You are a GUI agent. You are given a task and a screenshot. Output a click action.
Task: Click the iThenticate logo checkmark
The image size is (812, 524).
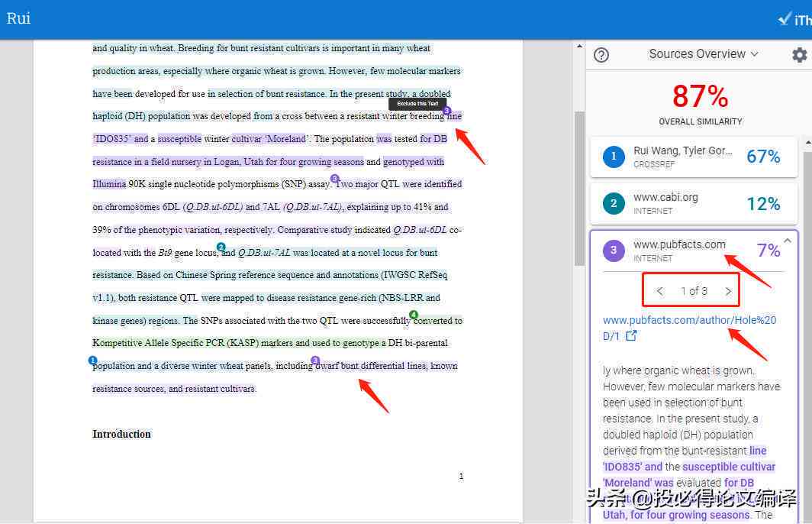click(785, 18)
